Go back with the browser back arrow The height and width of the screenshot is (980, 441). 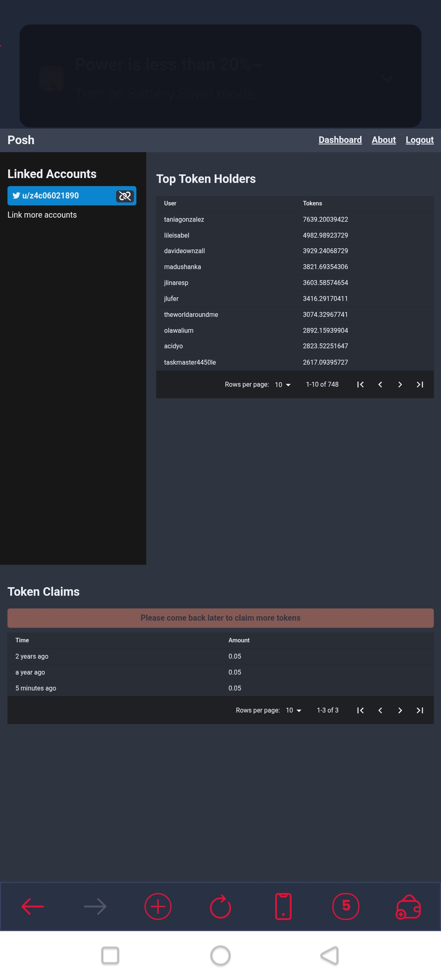tap(33, 906)
